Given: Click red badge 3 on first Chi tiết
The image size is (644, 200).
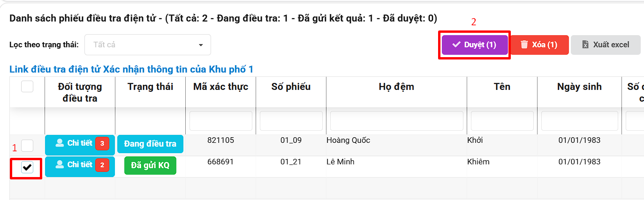Looking at the screenshot, I should [x=102, y=144].
